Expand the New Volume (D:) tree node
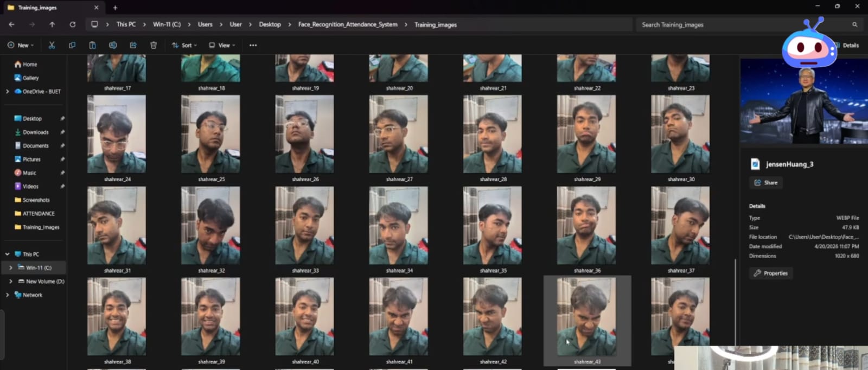The image size is (868, 370). point(11,281)
